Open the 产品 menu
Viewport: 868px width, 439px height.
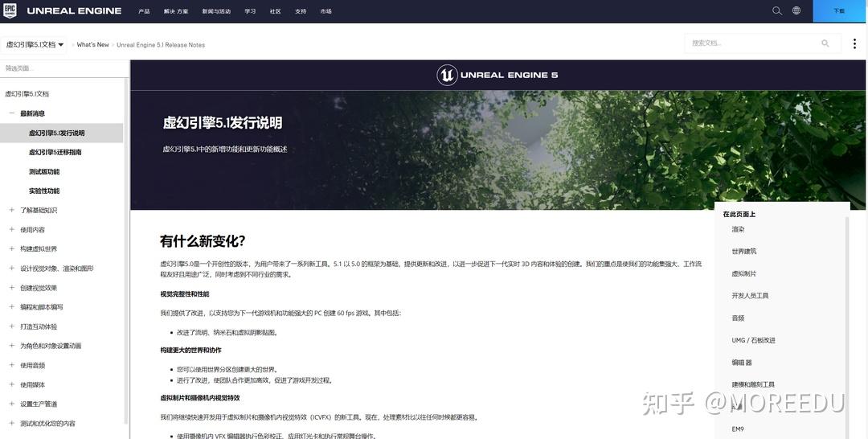(x=144, y=11)
